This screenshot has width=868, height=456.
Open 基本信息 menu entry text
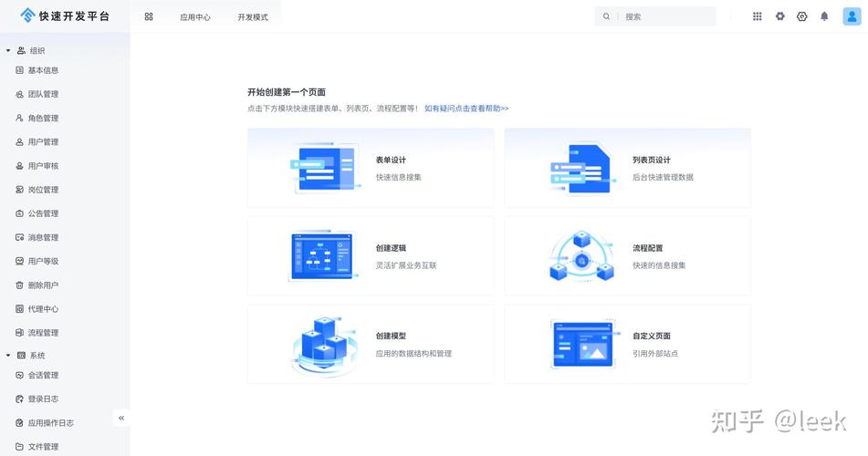[x=43, y=70]
